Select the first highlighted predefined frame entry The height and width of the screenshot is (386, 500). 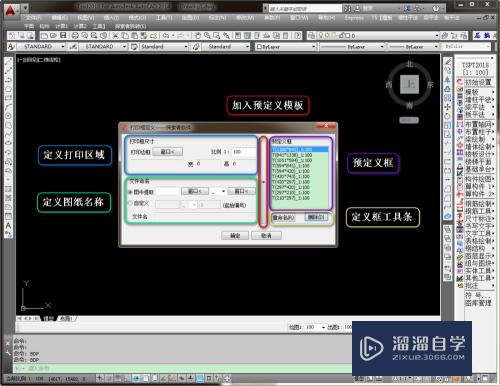(x=300, y=150)
